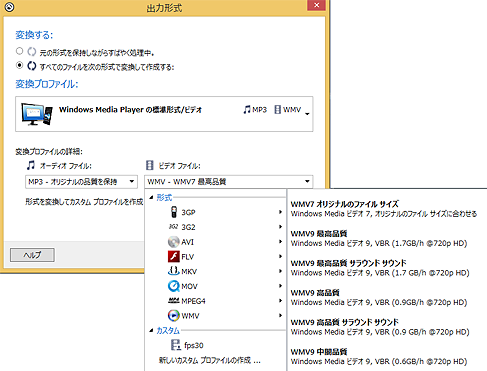Select the fps30 custom profile
The height and width of the screenshot is (371, 487).
pos(216,345)
